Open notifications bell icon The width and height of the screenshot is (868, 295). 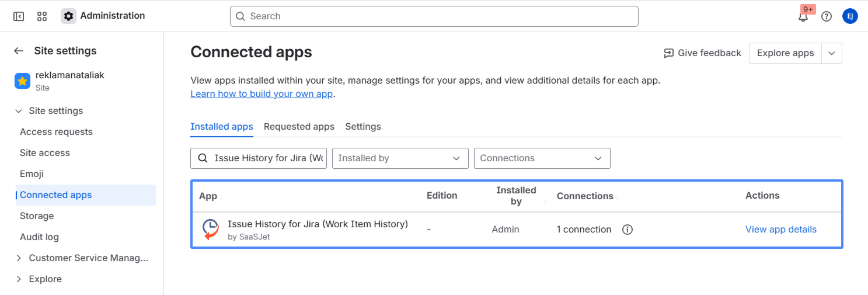coord(803,16)
